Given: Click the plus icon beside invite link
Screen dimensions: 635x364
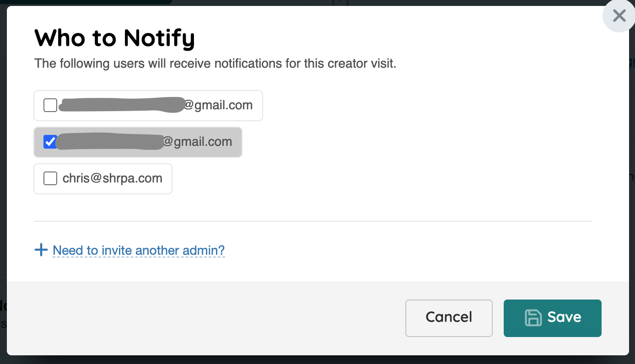Looking at the screenshot, I should coord(41,250).
